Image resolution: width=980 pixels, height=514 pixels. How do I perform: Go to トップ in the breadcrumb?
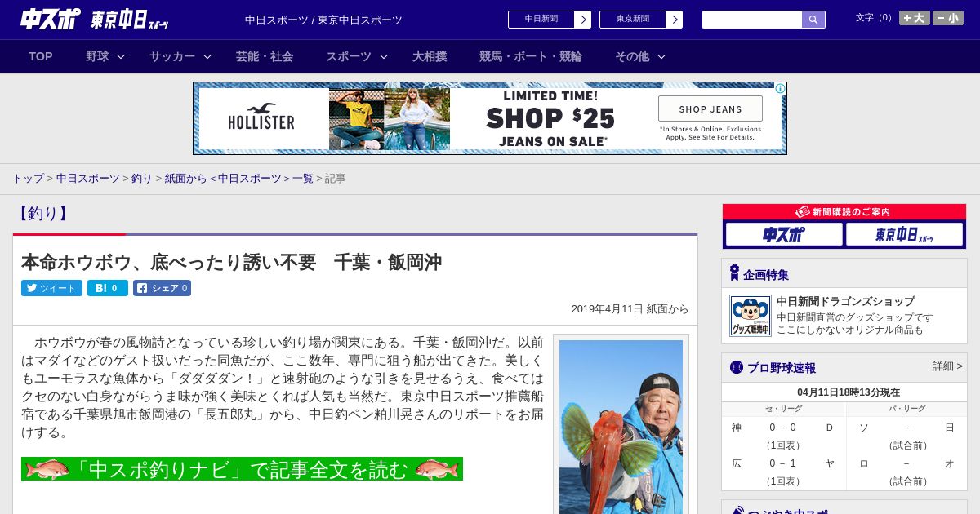(x=28, y=178)
